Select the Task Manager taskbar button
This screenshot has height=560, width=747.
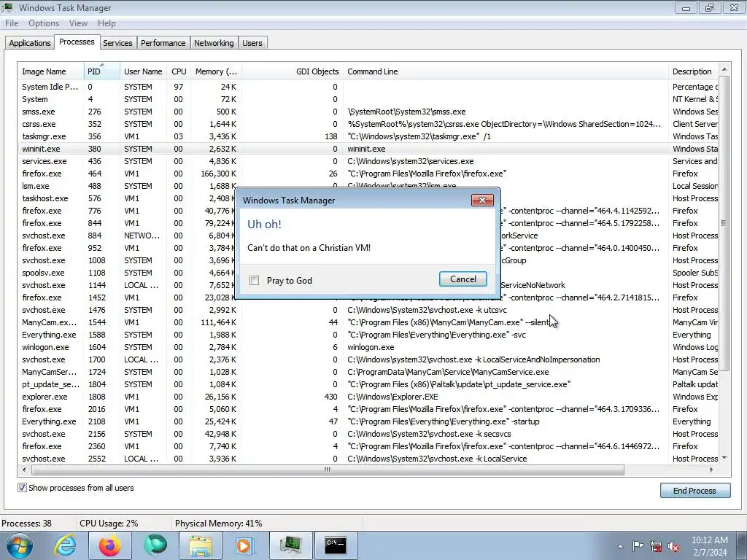pyautogui.click(x=290, y=545)
